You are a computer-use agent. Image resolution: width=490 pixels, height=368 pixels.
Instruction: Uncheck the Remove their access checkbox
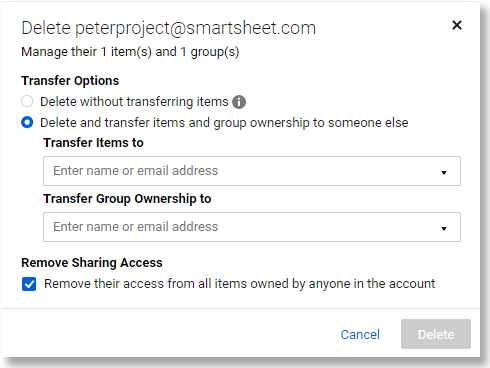[29, 284]
